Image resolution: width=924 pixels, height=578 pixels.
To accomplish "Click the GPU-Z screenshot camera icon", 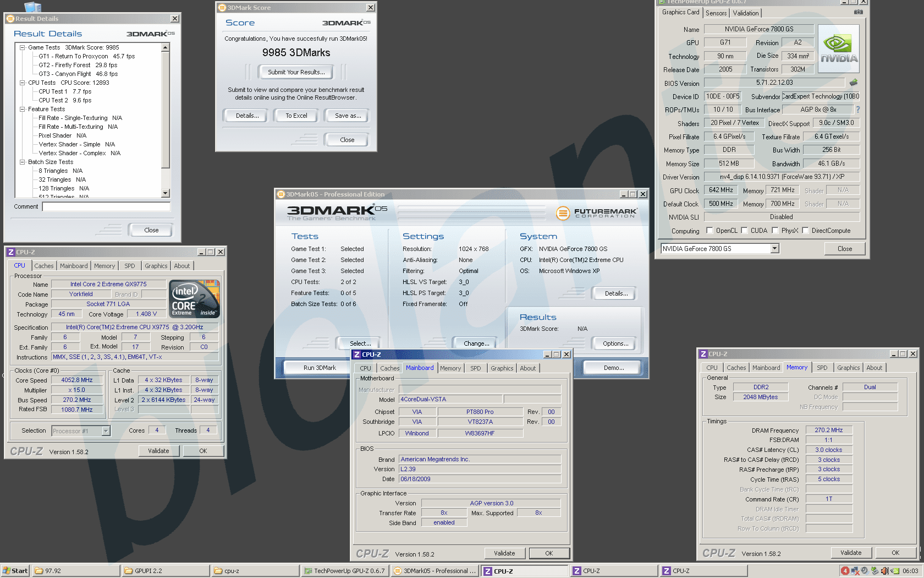I will pos(858,12).
